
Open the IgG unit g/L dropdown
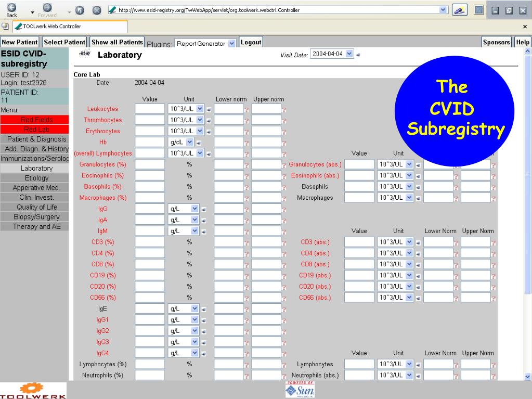[194, 209]
